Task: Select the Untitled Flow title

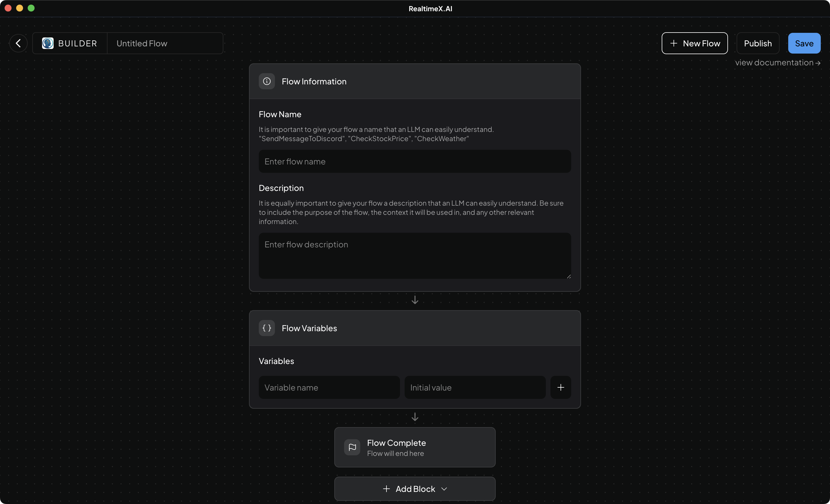Action: coord(142,43)
